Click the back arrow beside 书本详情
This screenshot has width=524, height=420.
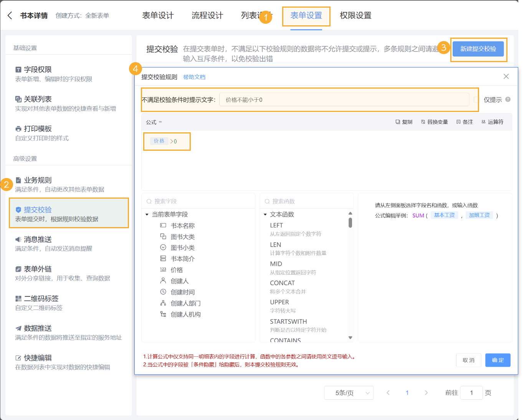[x=9, y=15]
